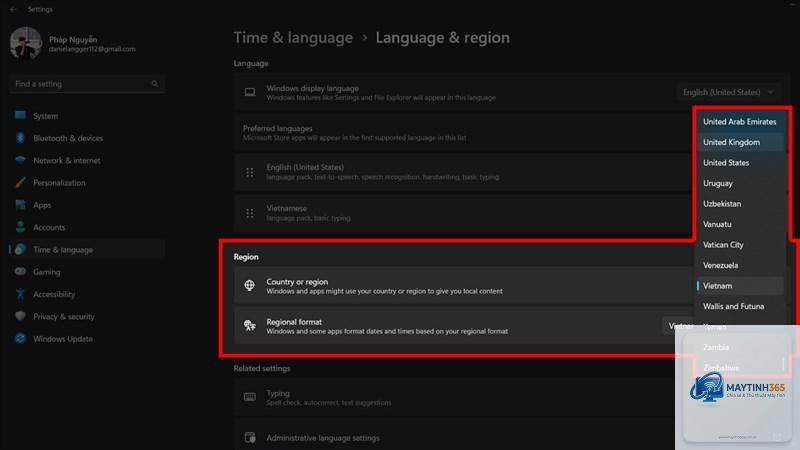This screenshot has height=450, width=800.
Task: Click Time & language breadcrumb link
Action: tap(293, 37)
